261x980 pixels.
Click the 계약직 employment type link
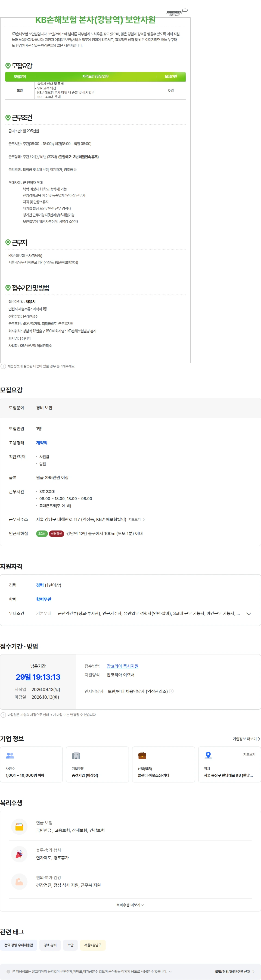(x=42, y=443)
